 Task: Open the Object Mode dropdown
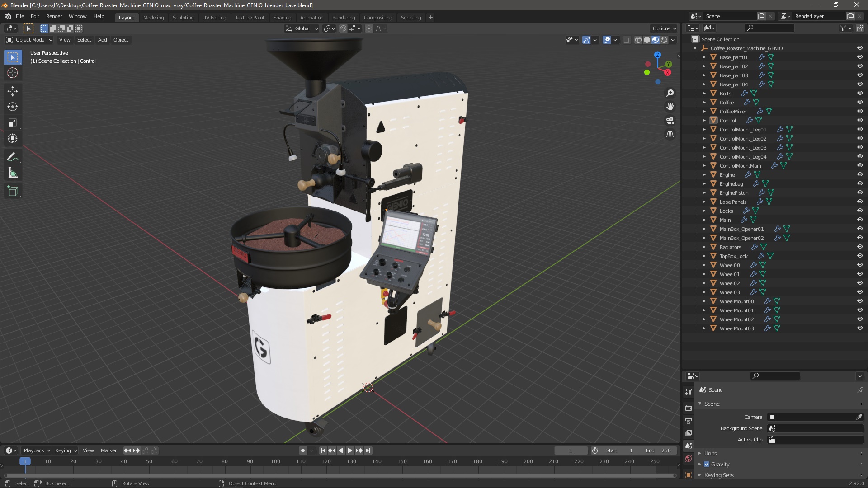[x=29, y=40]
